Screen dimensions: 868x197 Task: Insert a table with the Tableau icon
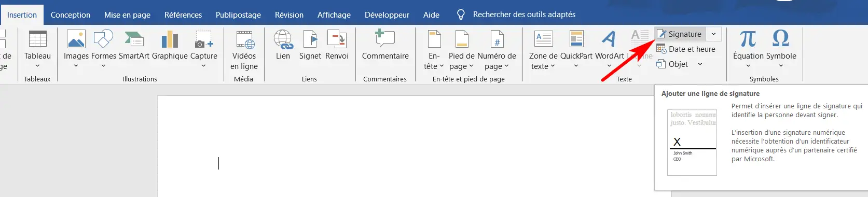(x=37, y=39)
